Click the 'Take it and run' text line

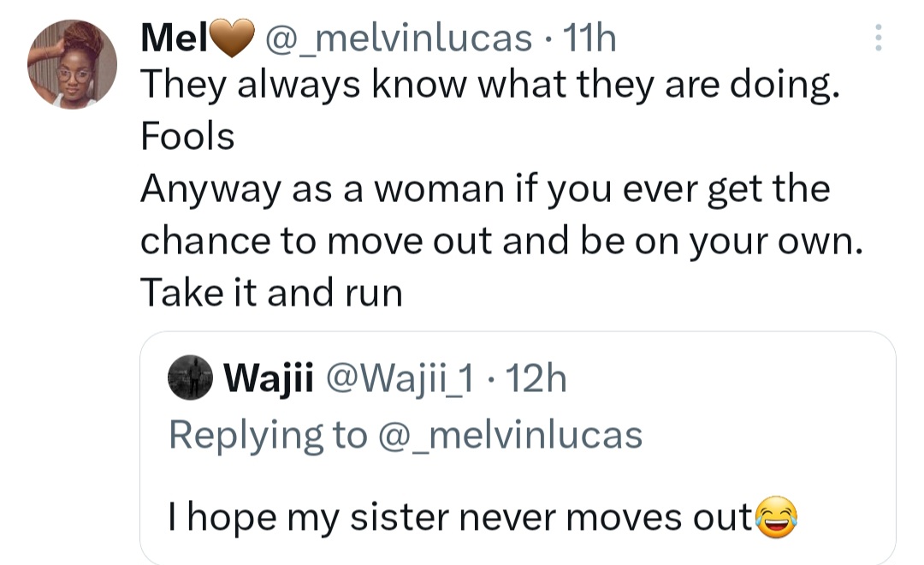point(271,294)
